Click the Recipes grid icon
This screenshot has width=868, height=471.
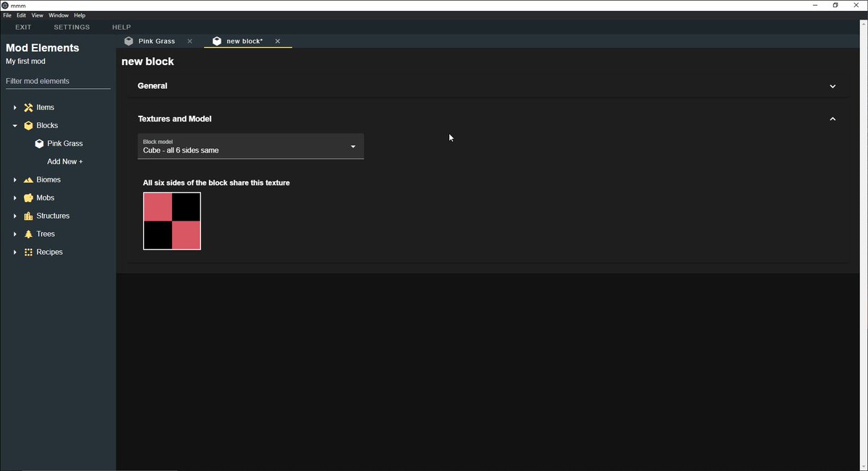click(x=28, y=252)
